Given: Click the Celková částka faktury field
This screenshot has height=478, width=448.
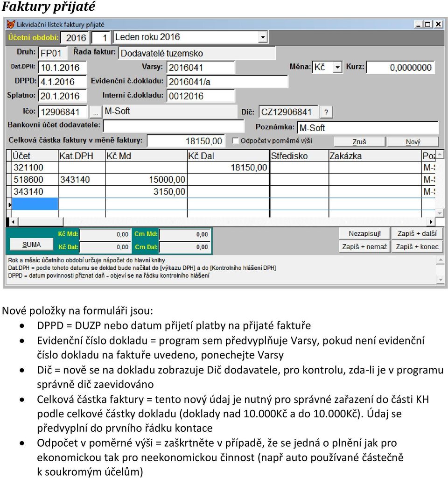Looking at the screenshot, I should tap(186, 141).
